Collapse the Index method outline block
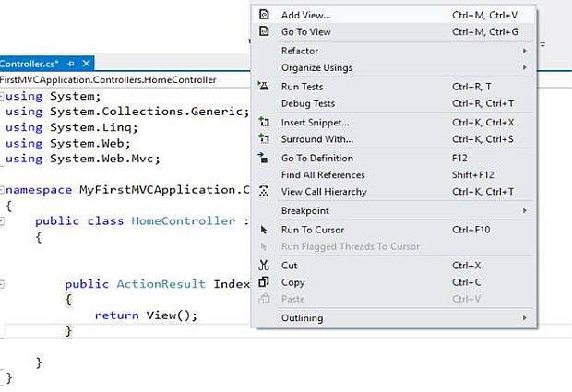This screenshot has height=392, width=572. [2, 284]
